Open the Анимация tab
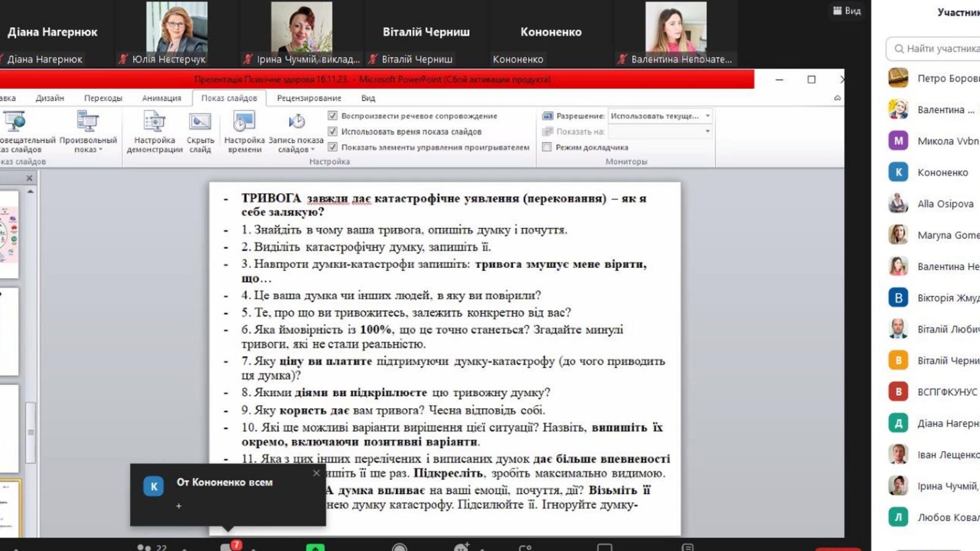This screenshot has height=551, width=980. tap(162, 98)
